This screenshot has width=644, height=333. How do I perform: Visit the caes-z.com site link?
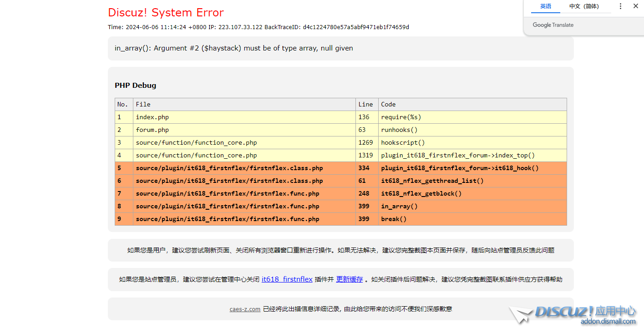245,309
